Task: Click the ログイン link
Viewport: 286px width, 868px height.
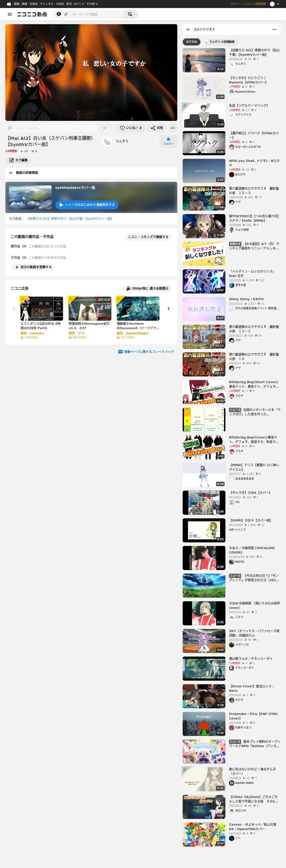Action: [235, 4]
